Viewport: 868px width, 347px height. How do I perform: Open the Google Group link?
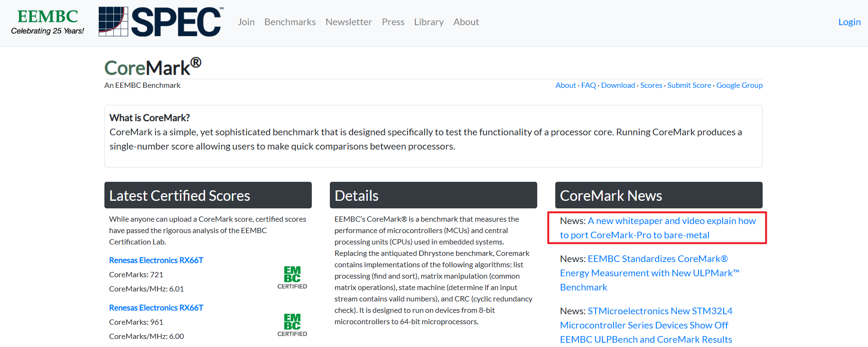(739, 85)
